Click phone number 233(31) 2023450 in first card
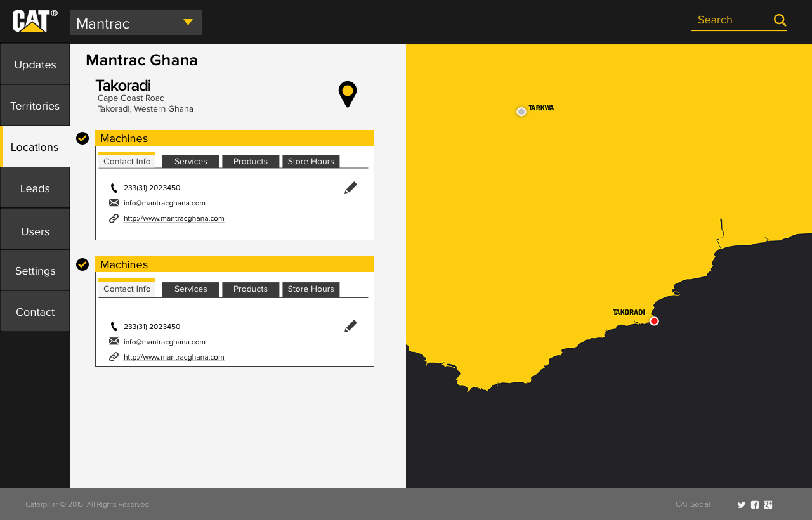812x520 pixels. tap(152, 188)
